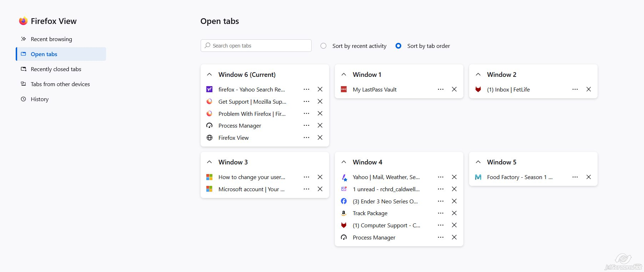The width and height of the screenshot is (644, 272).
Task: Close the Get Support Mozilla tab
Action: point(320,102)
